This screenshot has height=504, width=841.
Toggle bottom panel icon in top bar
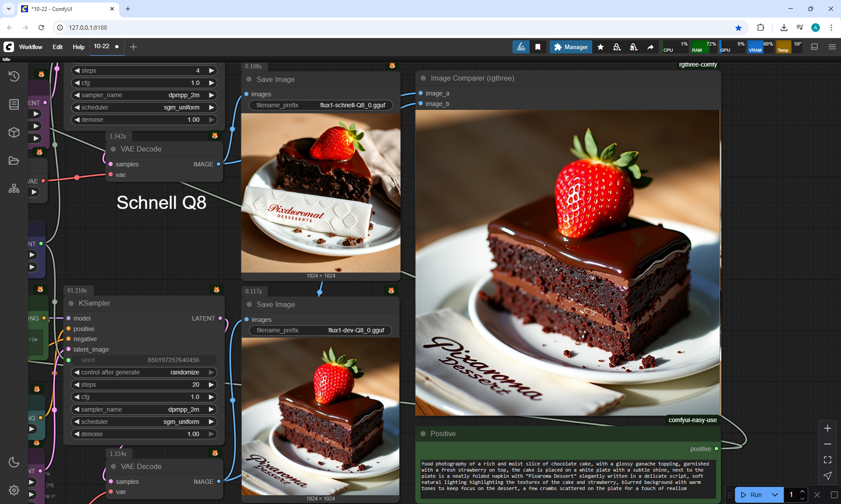[814, 47]
